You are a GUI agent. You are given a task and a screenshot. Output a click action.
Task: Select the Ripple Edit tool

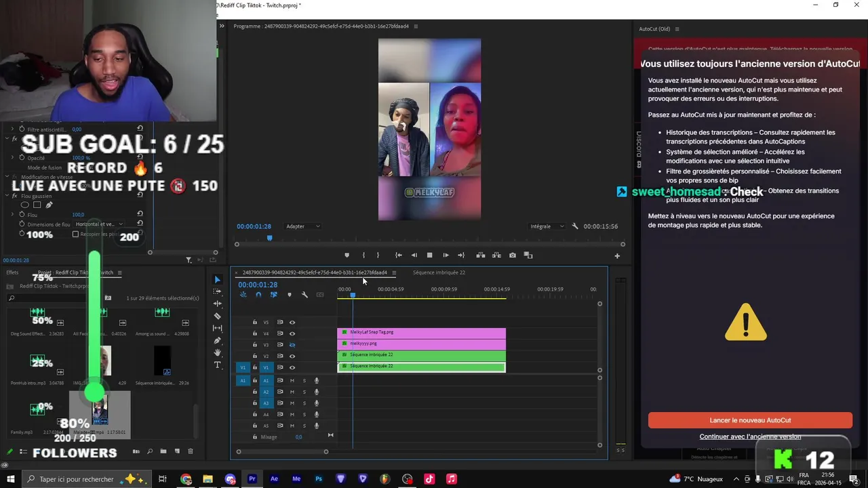point(217,304)
